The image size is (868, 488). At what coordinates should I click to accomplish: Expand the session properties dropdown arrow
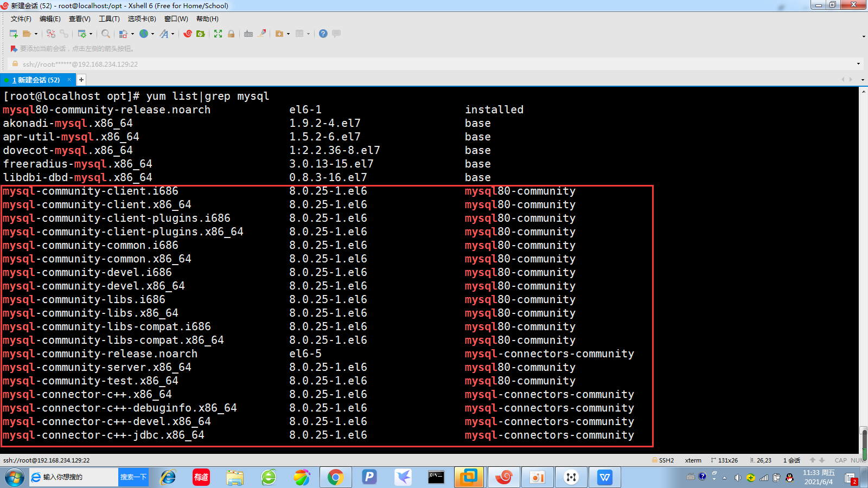point(91,33)
